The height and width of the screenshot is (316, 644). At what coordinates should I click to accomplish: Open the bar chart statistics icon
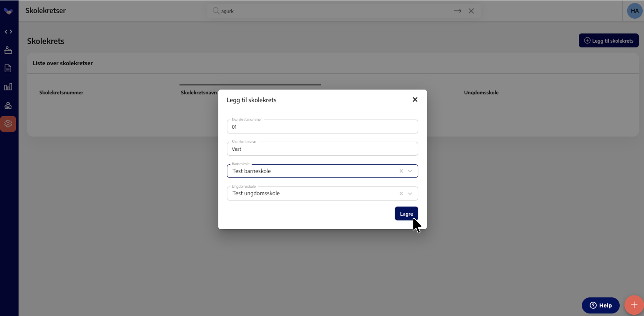[x=8, y=87]
